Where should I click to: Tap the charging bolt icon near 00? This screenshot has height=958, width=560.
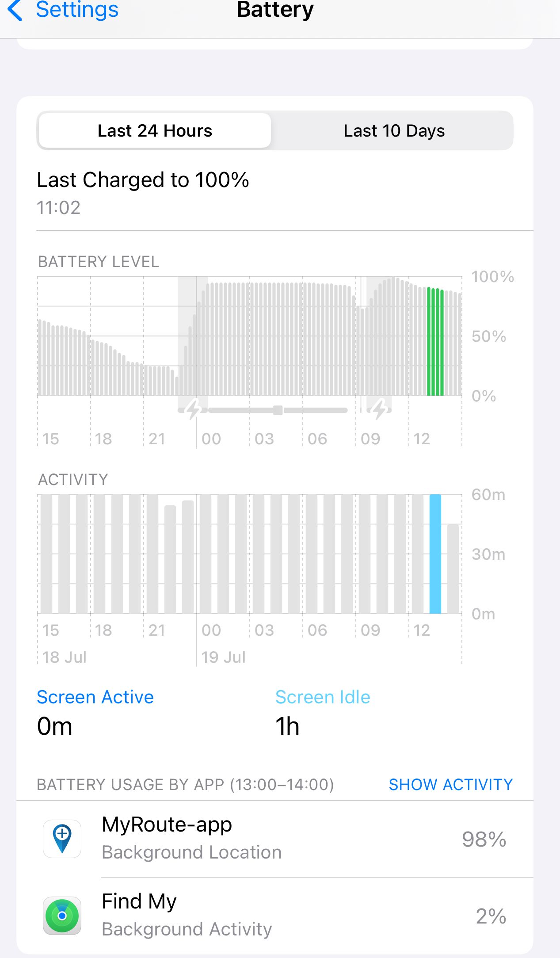point(193,409)
